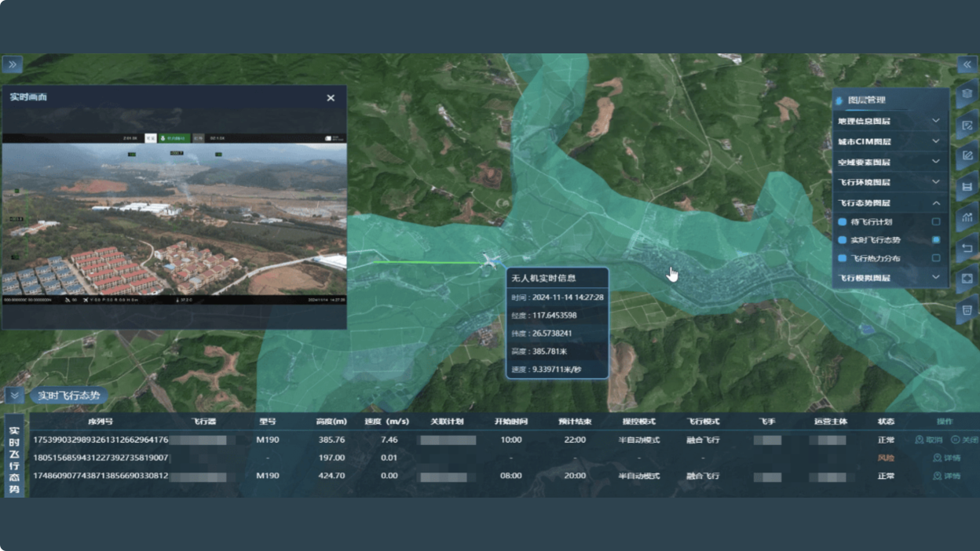Select the 实时飞行态势 vertical side tab
The image size is (980, 551).
14,455
